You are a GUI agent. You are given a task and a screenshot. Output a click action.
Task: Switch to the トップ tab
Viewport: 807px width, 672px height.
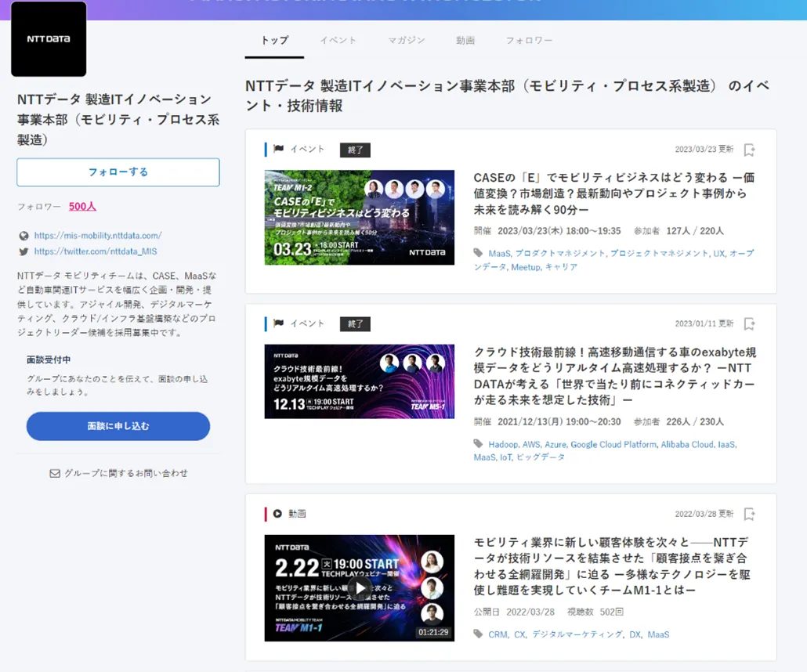(274, 41)
